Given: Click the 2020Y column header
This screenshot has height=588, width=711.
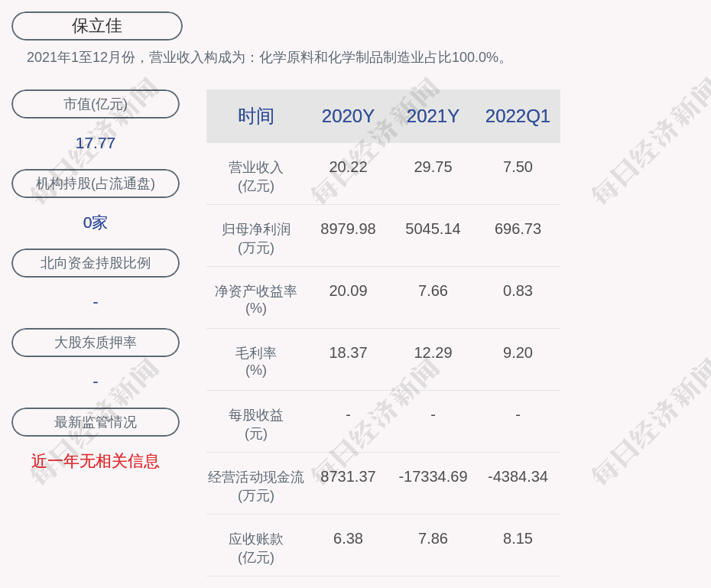Looking at the screenshot, I should coord(348,116).
